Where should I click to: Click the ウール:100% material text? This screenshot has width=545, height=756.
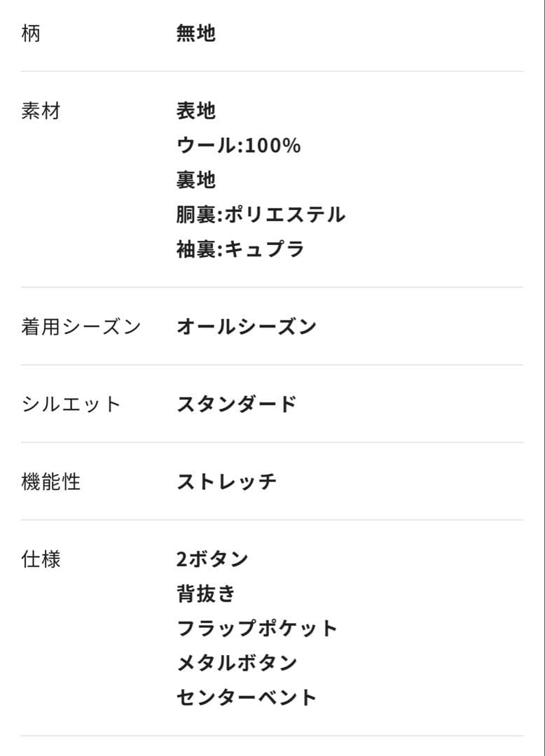(x=238, y=146)
